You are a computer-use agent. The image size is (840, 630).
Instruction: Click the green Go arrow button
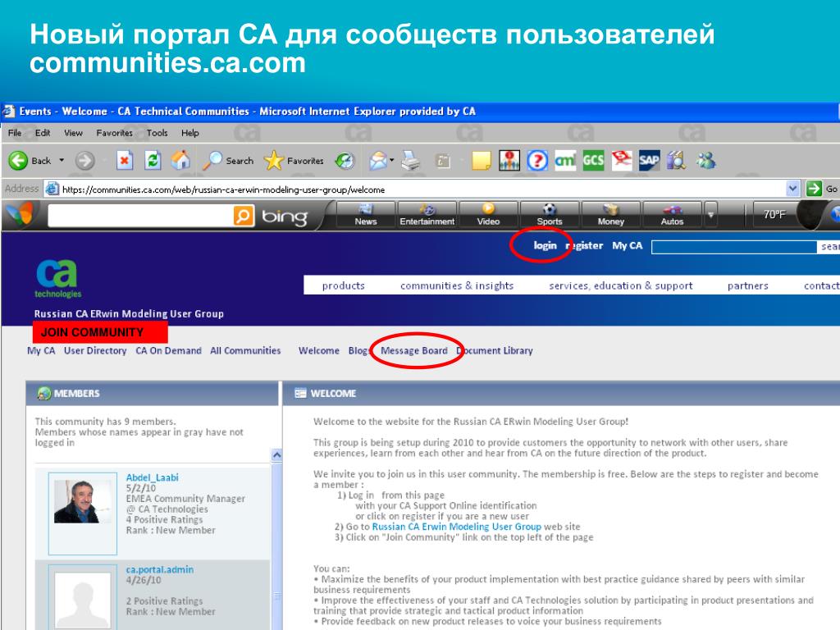[814, 189]
